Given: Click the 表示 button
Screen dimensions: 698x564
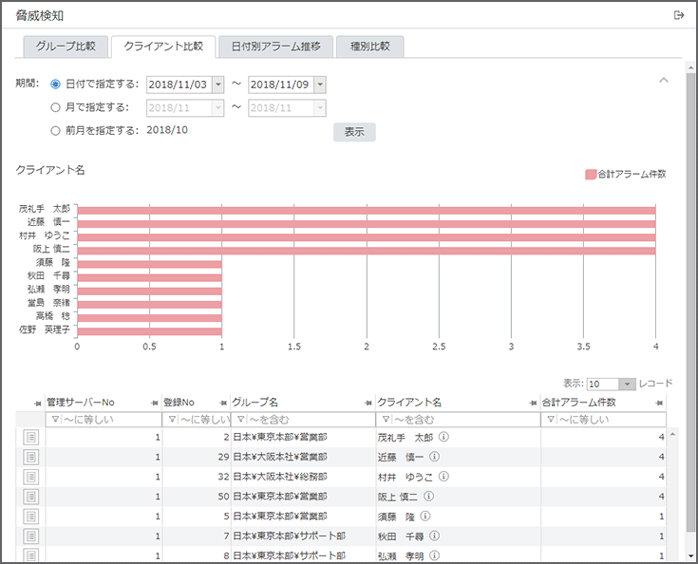Looking at the screenshot, I should click(354, 132).
